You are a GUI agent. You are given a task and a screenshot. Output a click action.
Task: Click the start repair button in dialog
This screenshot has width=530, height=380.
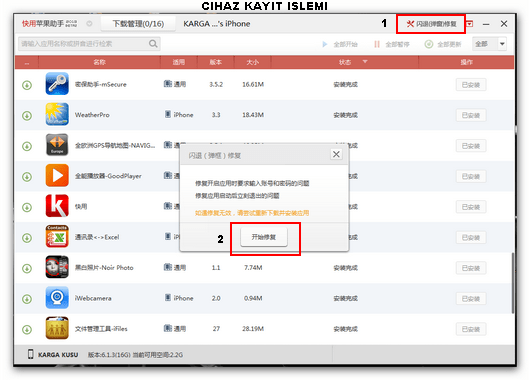[x=264, y=237]
